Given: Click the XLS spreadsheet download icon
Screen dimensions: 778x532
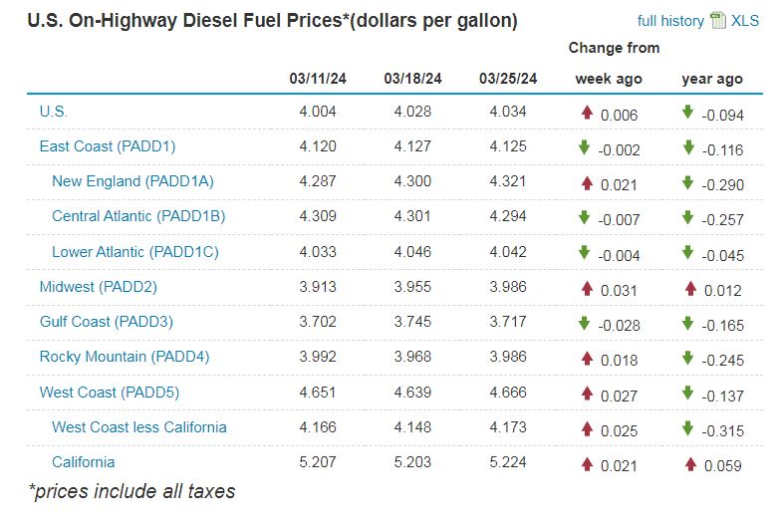Looking at the screenshot, I should (x=719, y=20).
